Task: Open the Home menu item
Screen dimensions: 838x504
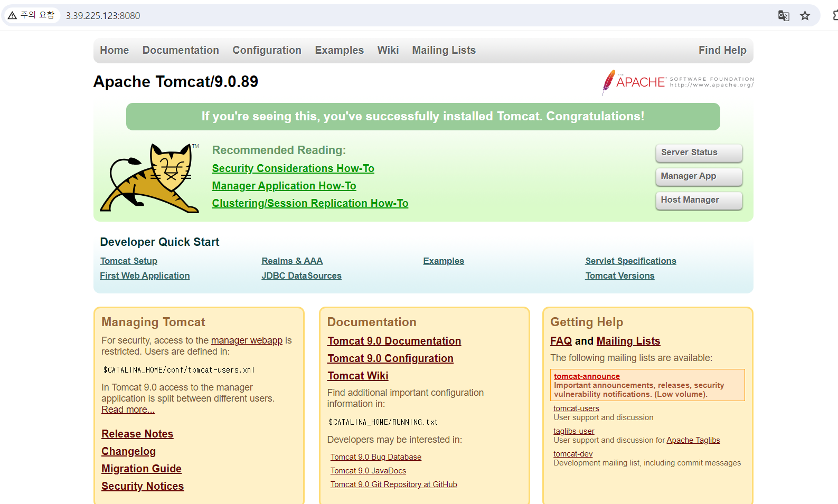Action: [x=115, y=50]
